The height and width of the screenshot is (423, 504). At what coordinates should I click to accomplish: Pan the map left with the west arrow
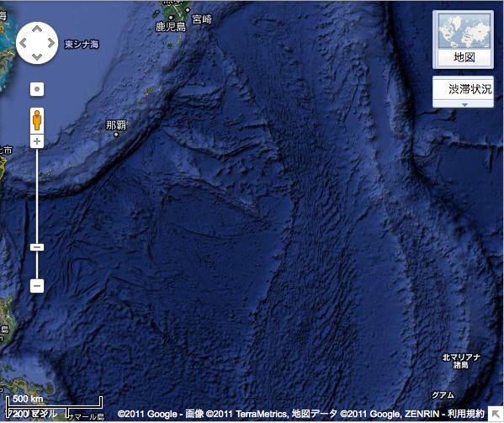pyautogui.click(x=24, y=43)
